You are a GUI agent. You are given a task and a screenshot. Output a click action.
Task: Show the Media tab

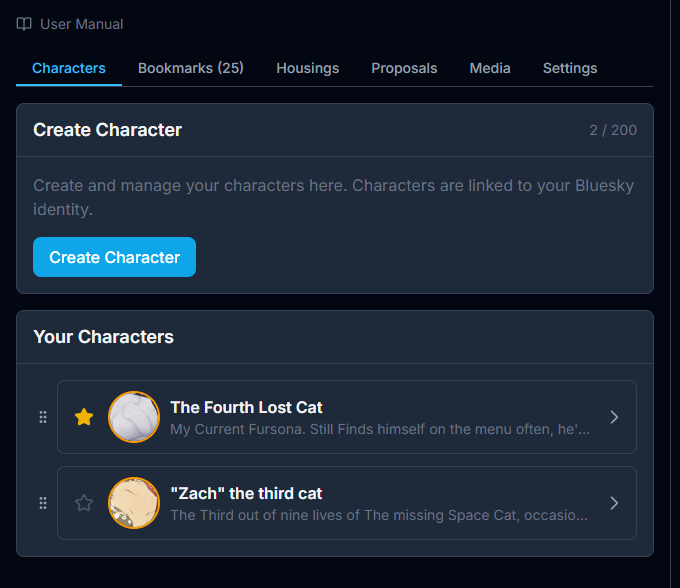[490, 68]
